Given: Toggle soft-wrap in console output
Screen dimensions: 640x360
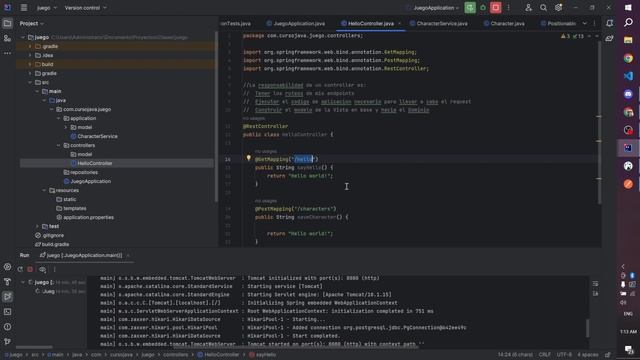Looking at the screenshot, I should click(x=596, y=284).
